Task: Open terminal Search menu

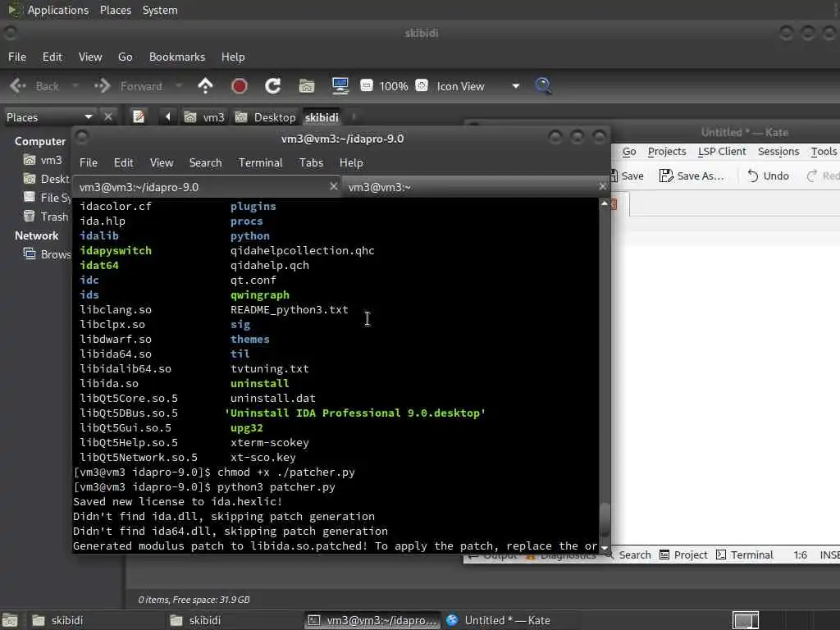Action: click(x=205, y=162)
